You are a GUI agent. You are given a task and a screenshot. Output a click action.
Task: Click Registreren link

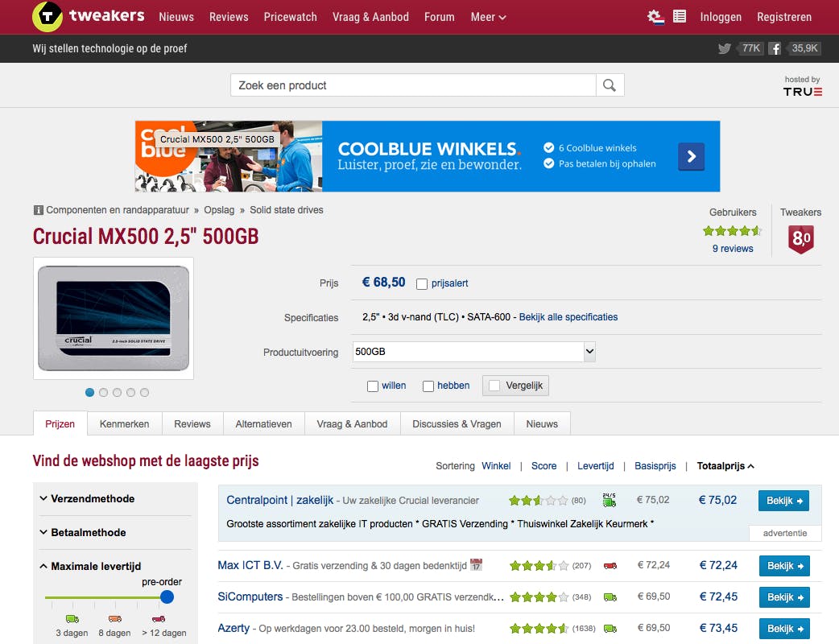click(x=784, y=17)
